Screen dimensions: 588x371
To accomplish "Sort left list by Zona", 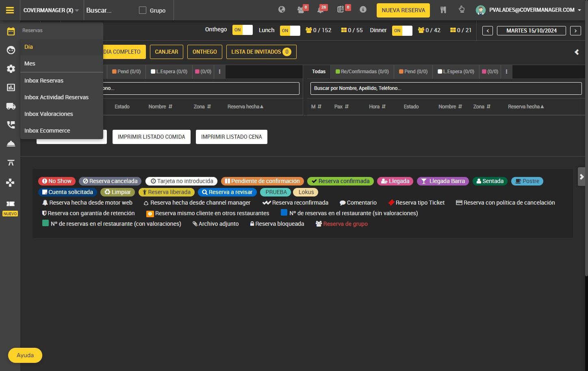I will [202, 107].
